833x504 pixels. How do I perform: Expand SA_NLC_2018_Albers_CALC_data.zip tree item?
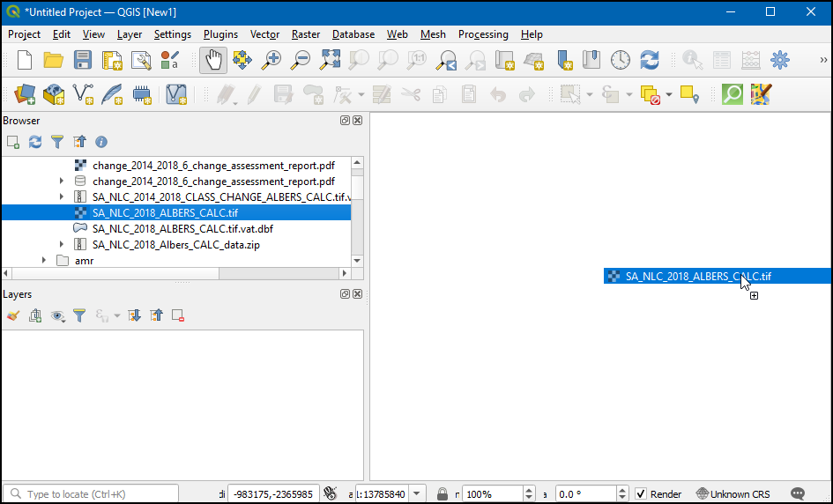click(x=61, y=245)
